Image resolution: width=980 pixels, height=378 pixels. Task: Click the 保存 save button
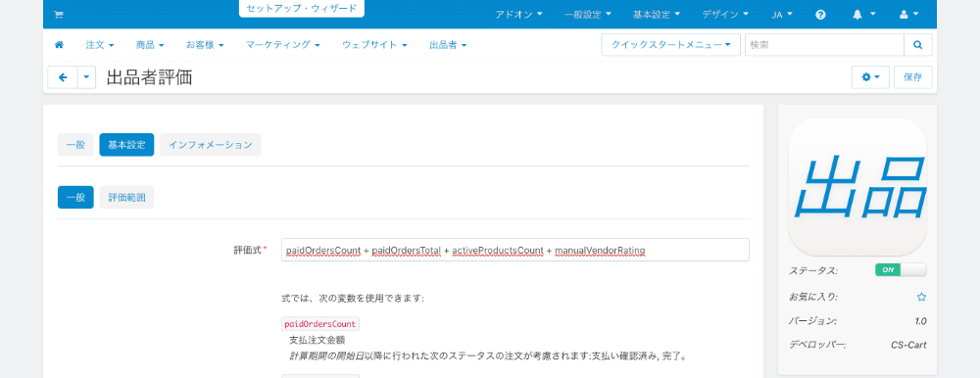click(x=912, y=77)
